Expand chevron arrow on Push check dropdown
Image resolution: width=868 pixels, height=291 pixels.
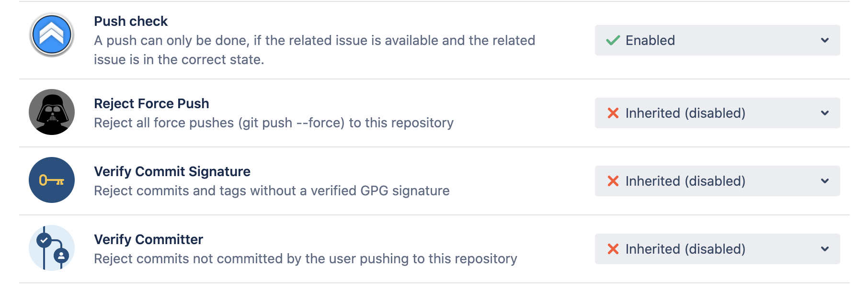tap(824, 40)
